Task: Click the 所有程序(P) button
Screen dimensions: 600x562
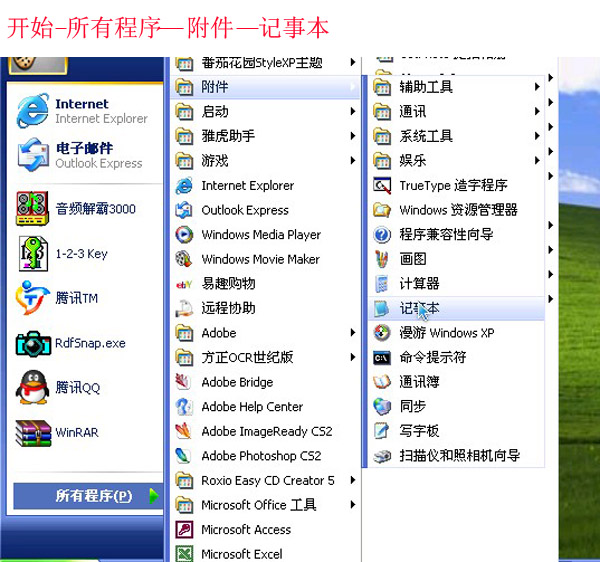Action: [x=88, y=496]
